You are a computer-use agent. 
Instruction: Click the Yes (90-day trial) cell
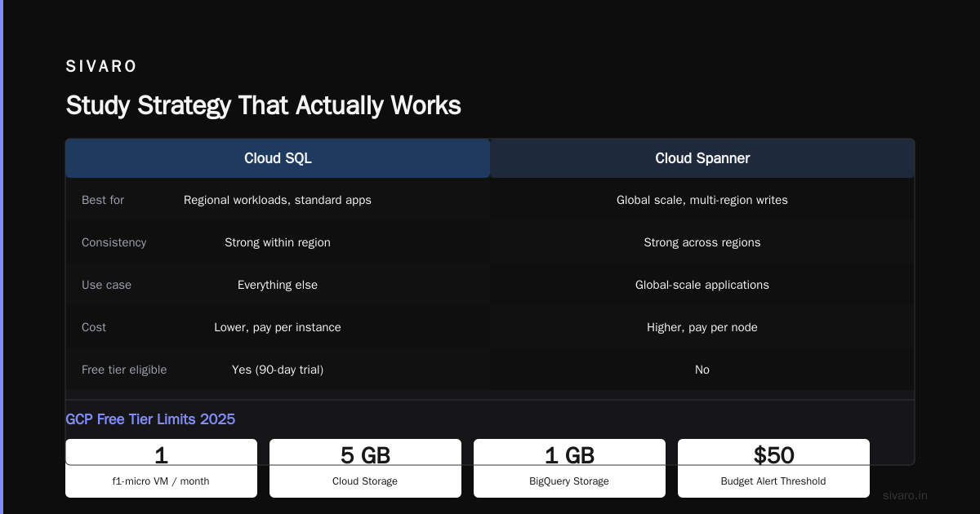coord(278,370)
